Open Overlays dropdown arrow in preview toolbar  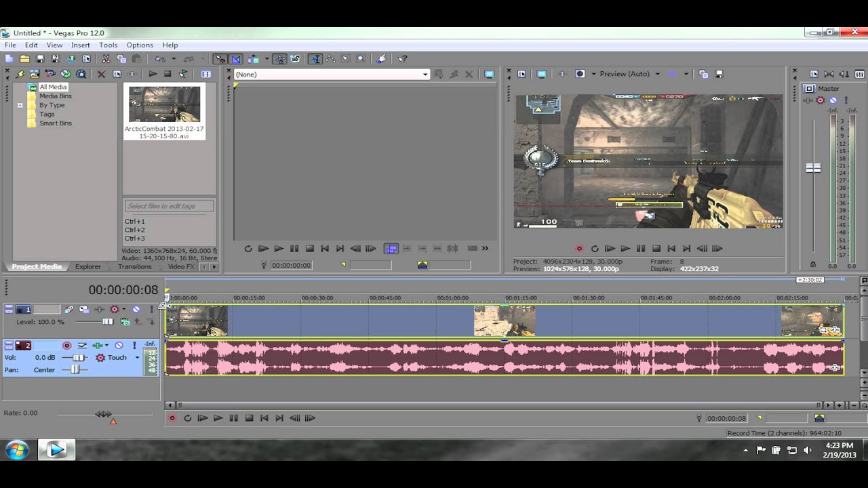[686, 74]
